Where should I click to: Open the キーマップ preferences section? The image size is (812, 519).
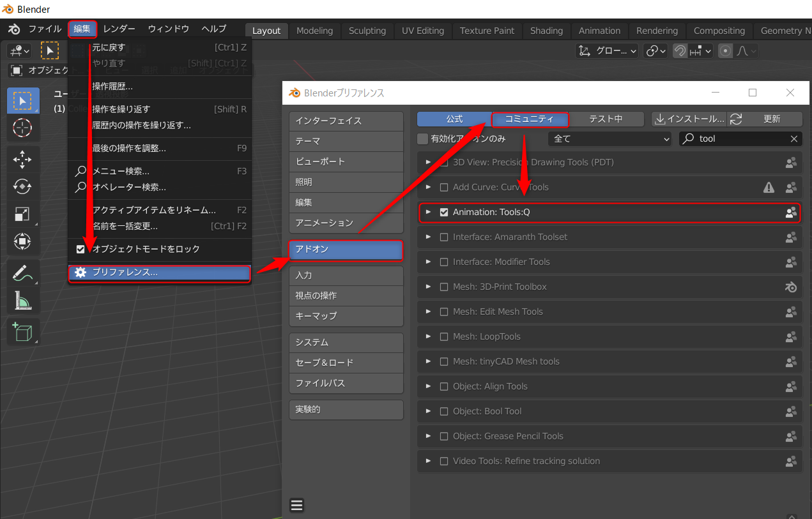point(346,315)
